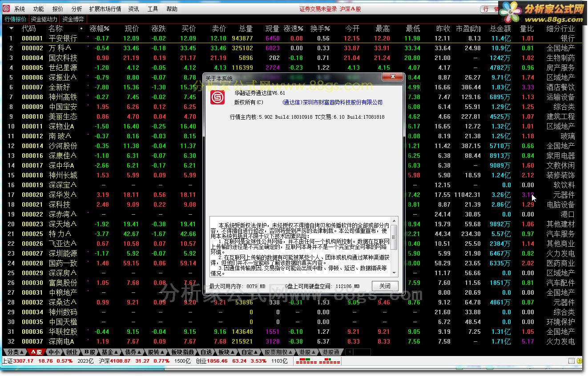This screenshot has width=588, height=376.
Task: Click the 上证 index value 3307.17
Action: pyautogui.click(x=24, y=361)
